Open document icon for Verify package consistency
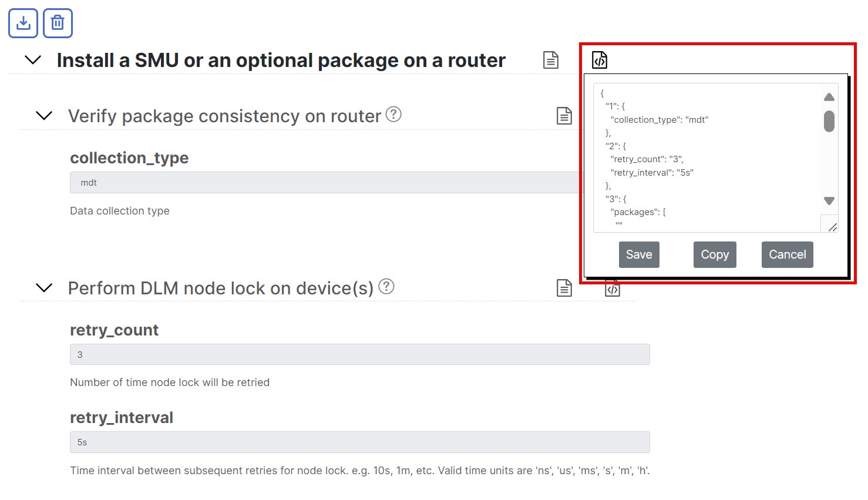 pos(564,116)
